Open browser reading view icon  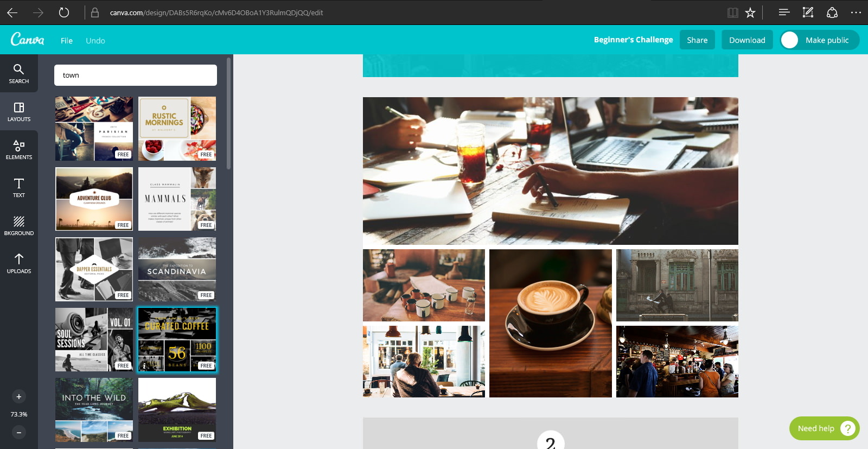(733, 12)
